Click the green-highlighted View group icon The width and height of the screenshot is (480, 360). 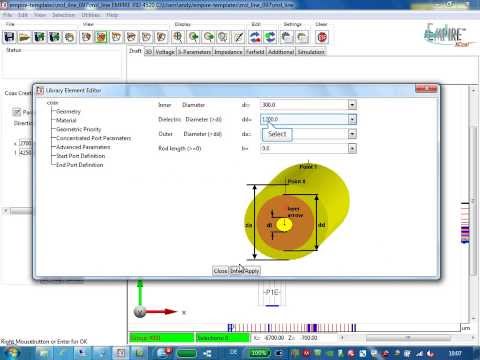[x=101, y=37]
